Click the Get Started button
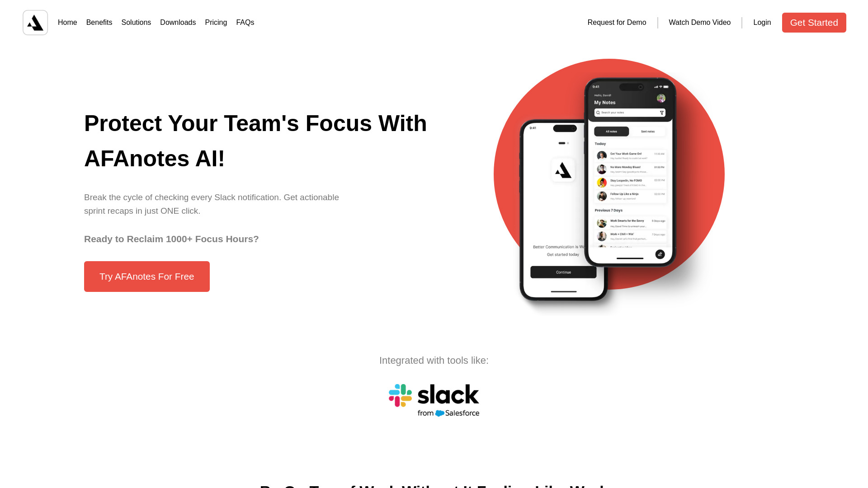868x488 pixels. (x=814, y=22)
